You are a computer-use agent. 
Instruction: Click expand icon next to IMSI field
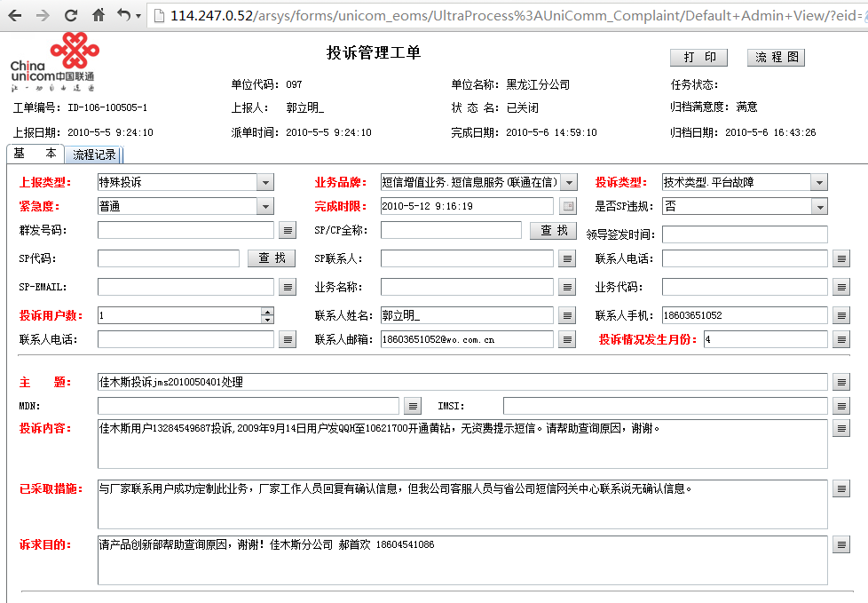pyautogui.click(x=841, y=406)
